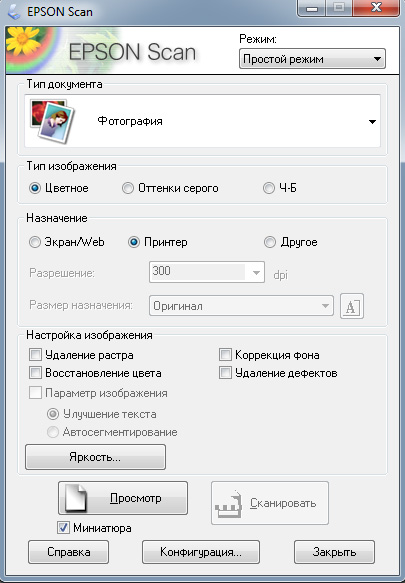
Task: Select the Цветное image type
Action: point(35,188)
